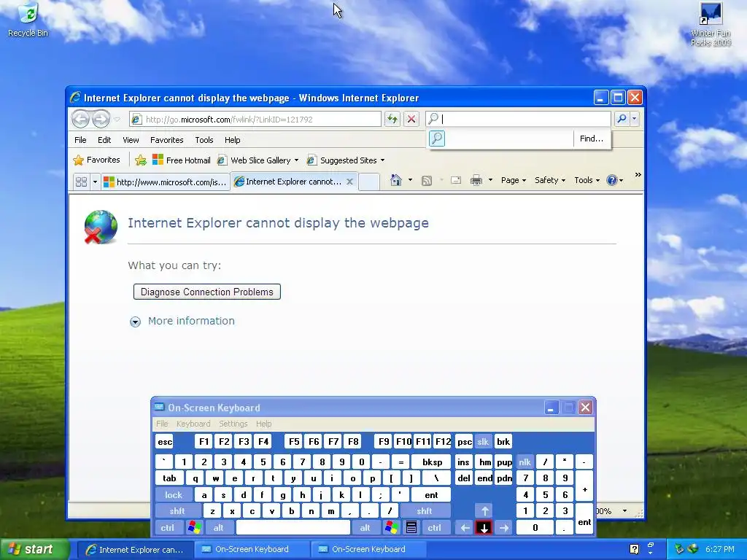This screenshot has height=560, width=747.
Task: Click the red Stop loading button
Action: point(411,119)
